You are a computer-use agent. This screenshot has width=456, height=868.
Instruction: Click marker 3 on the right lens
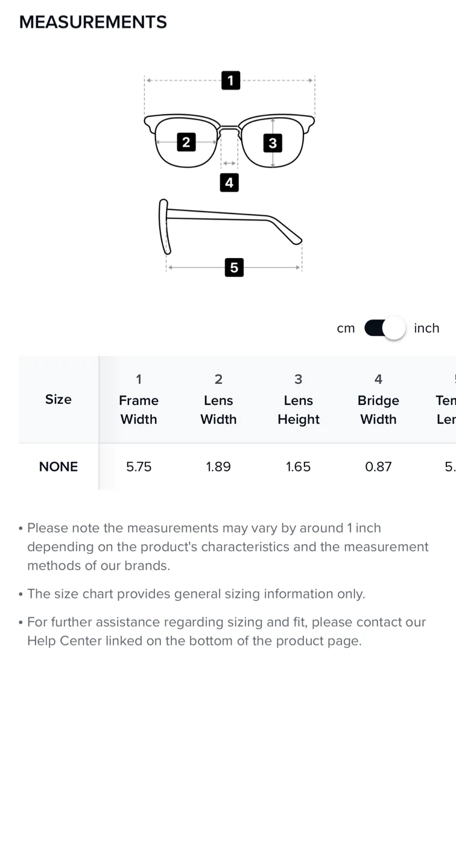(x=273, y=143)
